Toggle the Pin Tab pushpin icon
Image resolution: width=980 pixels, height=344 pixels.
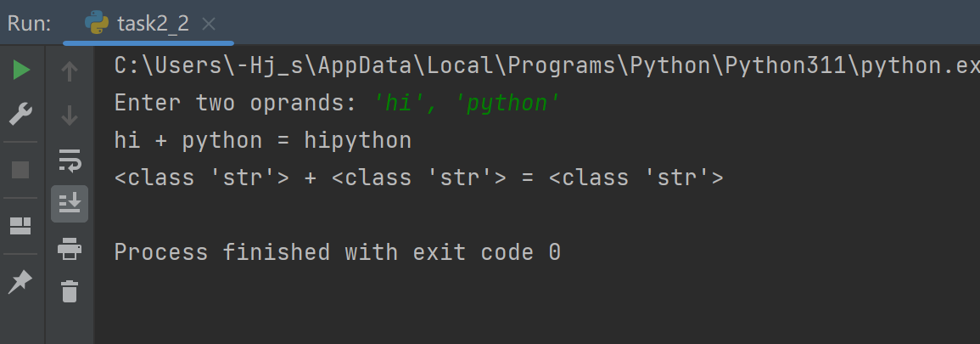[21, 283]
